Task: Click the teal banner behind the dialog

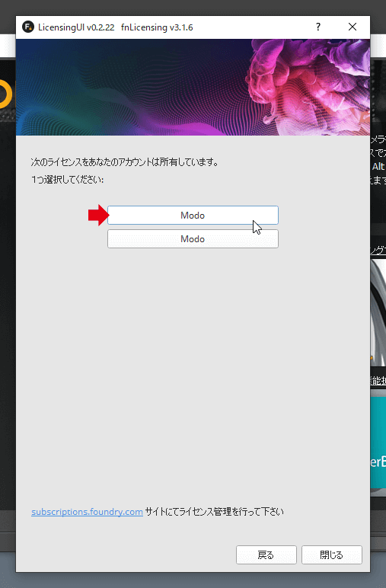Action: click(378, 443)
